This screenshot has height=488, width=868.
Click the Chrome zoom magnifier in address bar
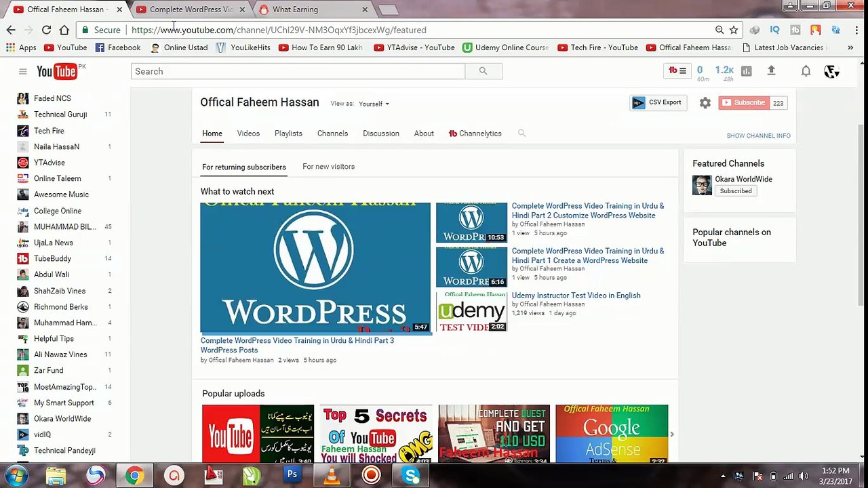tap(719, 30)
